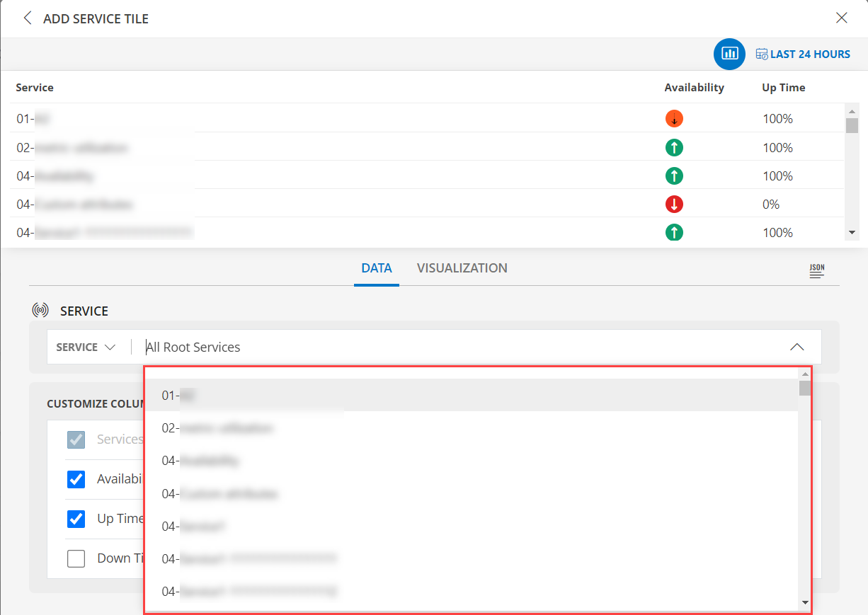Image resolution: width=868 pixels, height=615 pixels.
Task: Click the green availability arrow in the last table row
Action: click(x=674, y=232)
